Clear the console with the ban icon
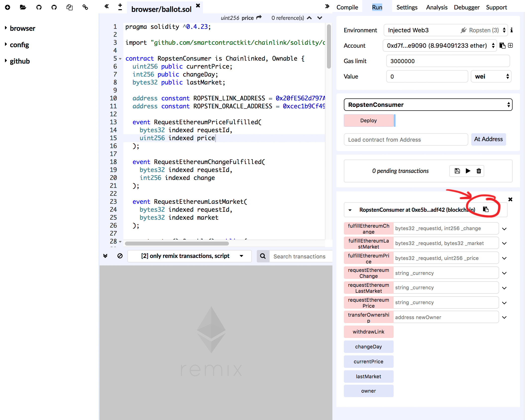This screenshot has height=420, width=525. (120, 256)
